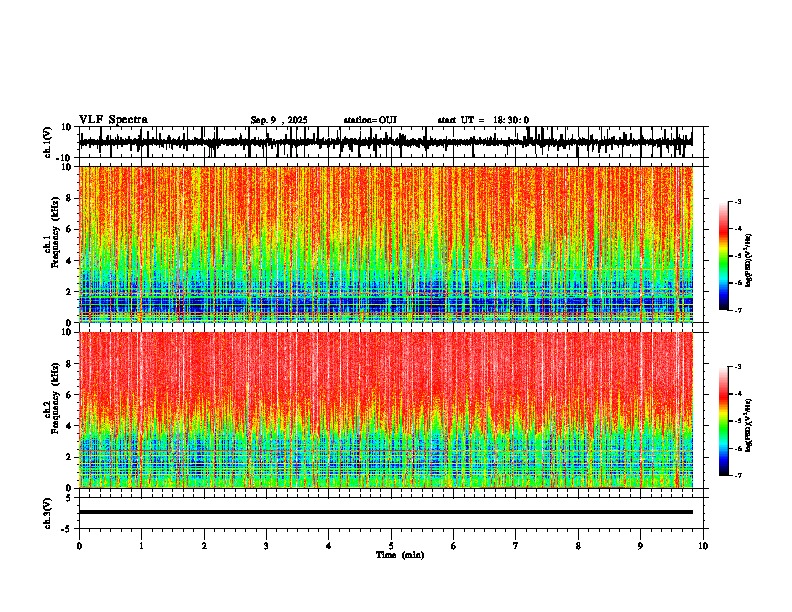792x612 pixels.
Task: Click the time-axis tick label "1"
Action: [141, 546]
